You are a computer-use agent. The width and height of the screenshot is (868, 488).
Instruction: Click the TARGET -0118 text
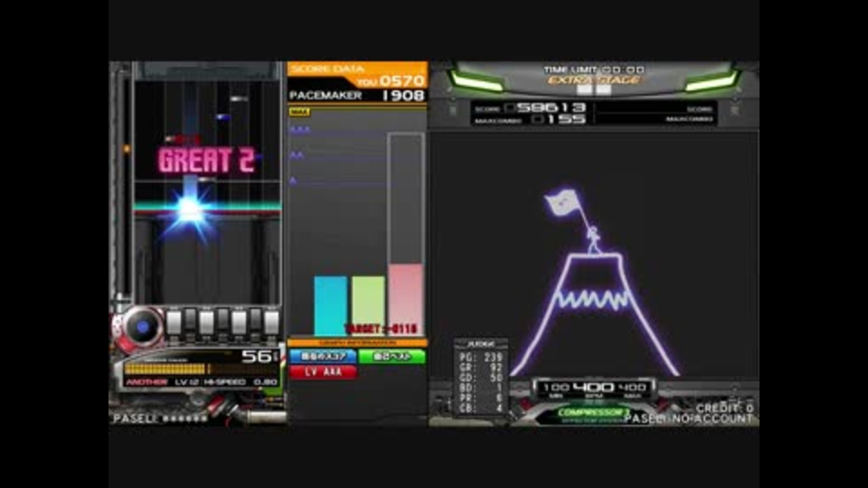(381, 329)
